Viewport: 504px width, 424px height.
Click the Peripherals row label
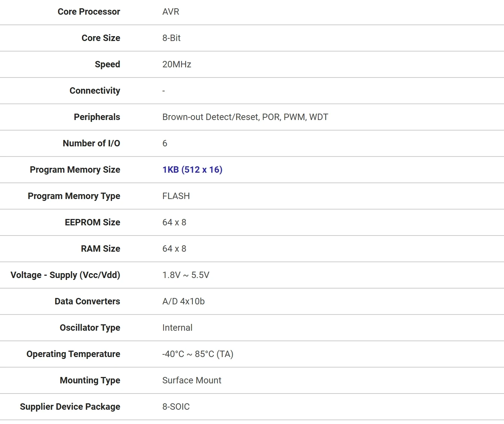coord(97,117)
